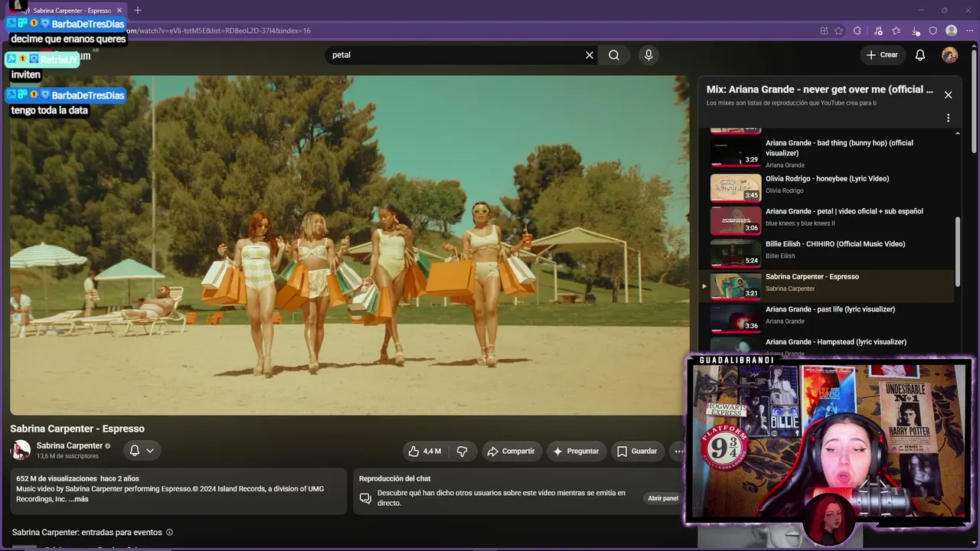The width and height of the screenshot is (980, 551).
Task: Click chat username 'BarbaDeTresDias' above 'tengo toda la data'
Action: 87,96
